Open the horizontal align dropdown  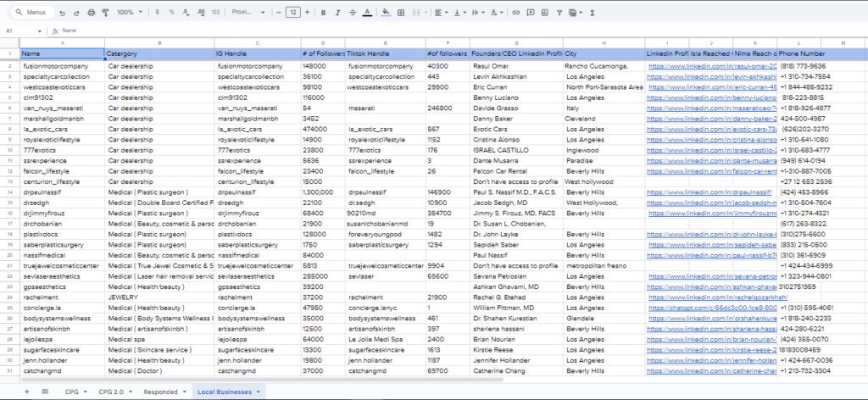[441, 12]
